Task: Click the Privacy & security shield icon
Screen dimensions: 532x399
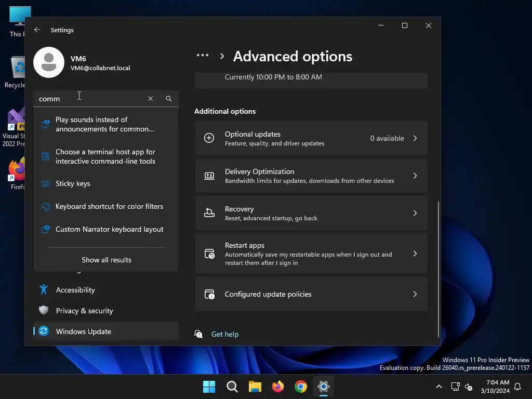Action: coord(44,311)
